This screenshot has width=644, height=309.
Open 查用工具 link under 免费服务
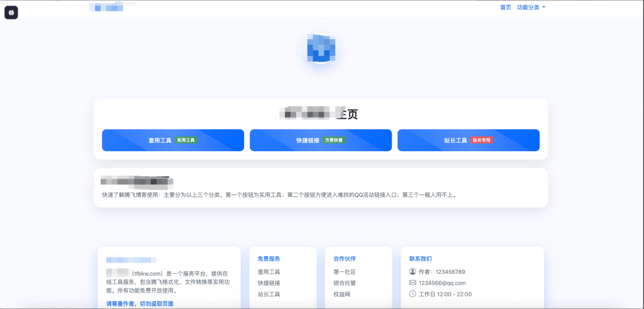point(269,272)
